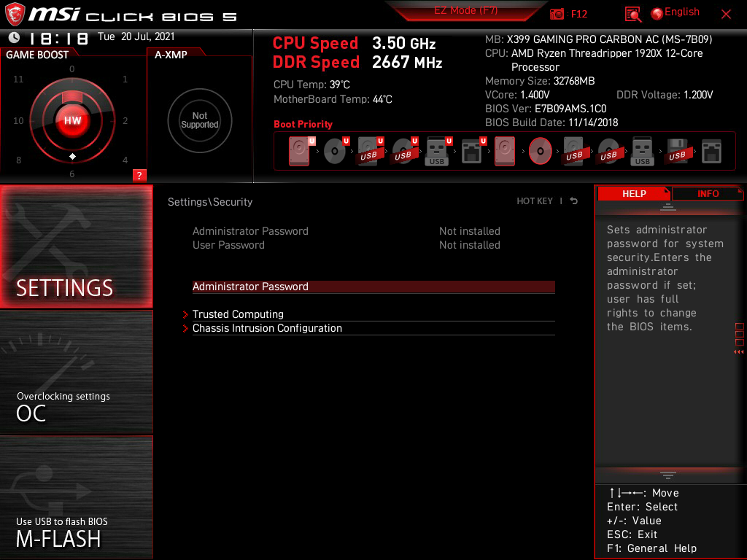Click the A-XMP Not Supported dial
Screen dimensions: 747x560
coord(200,120)
